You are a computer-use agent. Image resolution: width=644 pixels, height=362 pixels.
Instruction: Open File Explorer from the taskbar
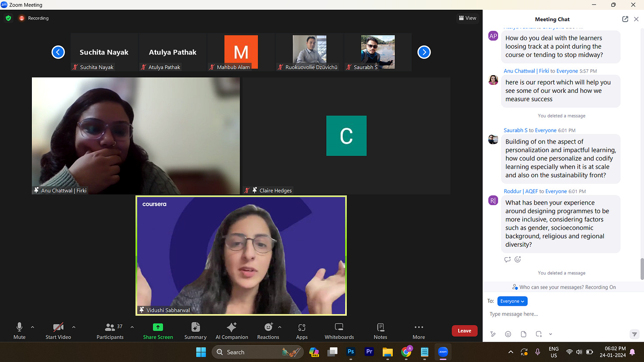click(388, 352)
